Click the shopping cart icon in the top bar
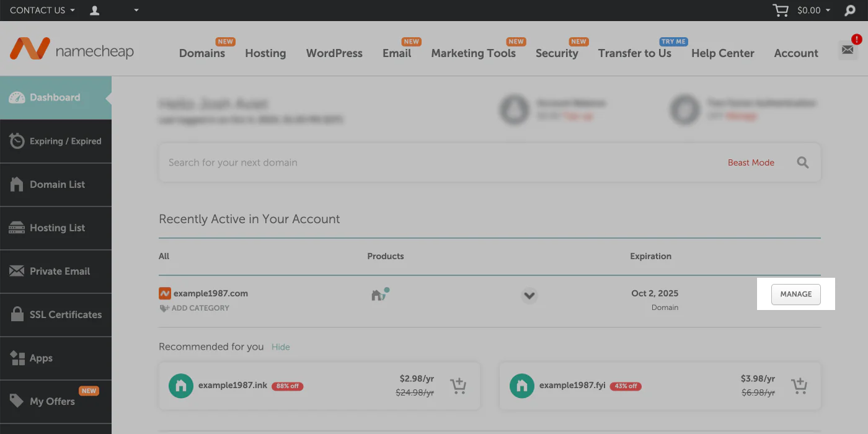The image size is (868, 434). (779, 10)
